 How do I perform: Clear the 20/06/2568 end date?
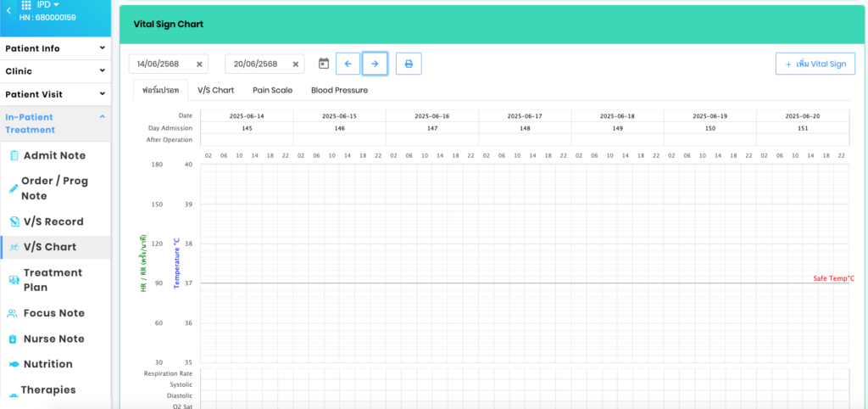(x=295, y=64)
